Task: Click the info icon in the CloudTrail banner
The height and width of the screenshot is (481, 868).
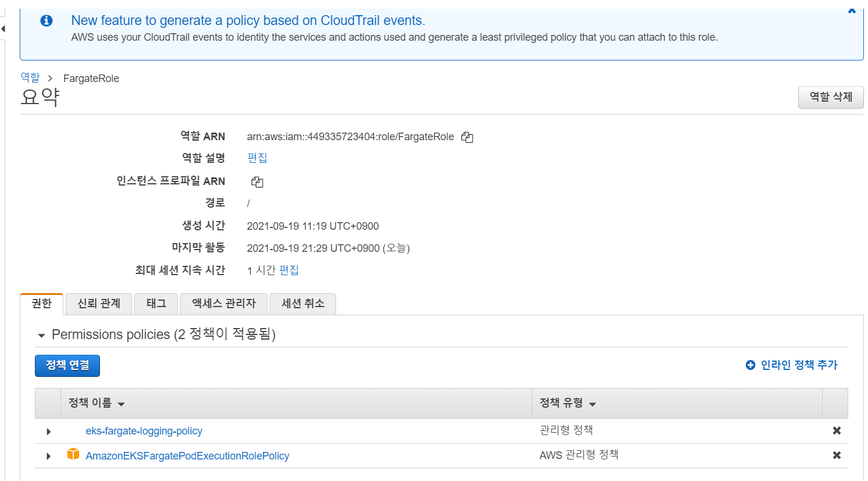Action: [x=46, y=20]
